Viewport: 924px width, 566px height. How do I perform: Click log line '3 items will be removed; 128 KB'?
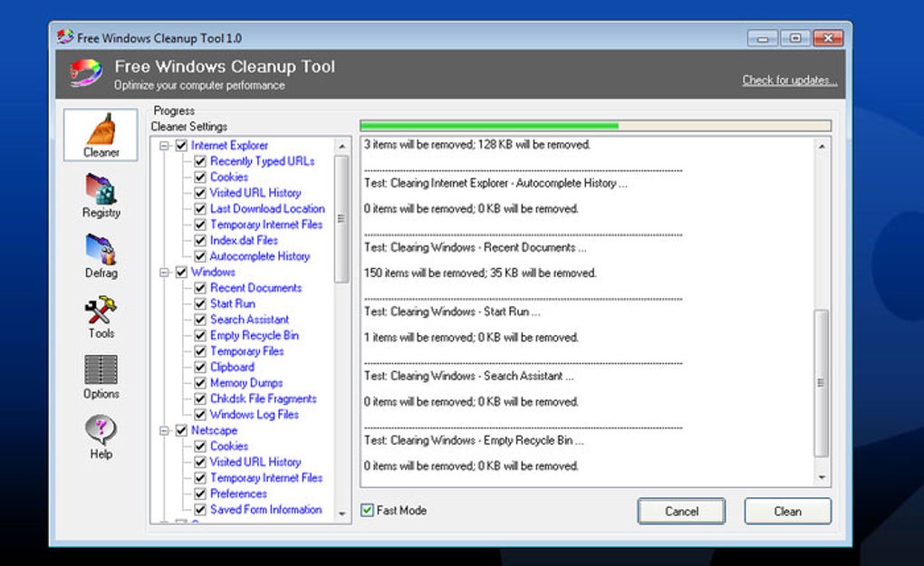pos(476,145)
